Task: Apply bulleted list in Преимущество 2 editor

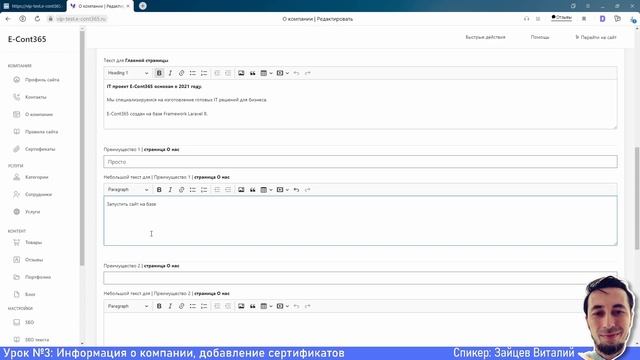Action: tap(193, 306)
